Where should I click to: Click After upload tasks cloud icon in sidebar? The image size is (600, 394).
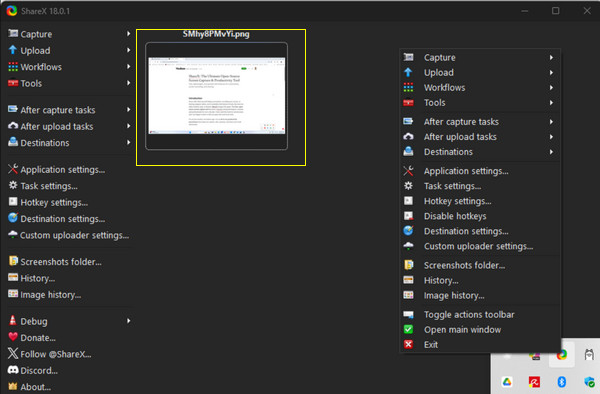tap(13, 126)
